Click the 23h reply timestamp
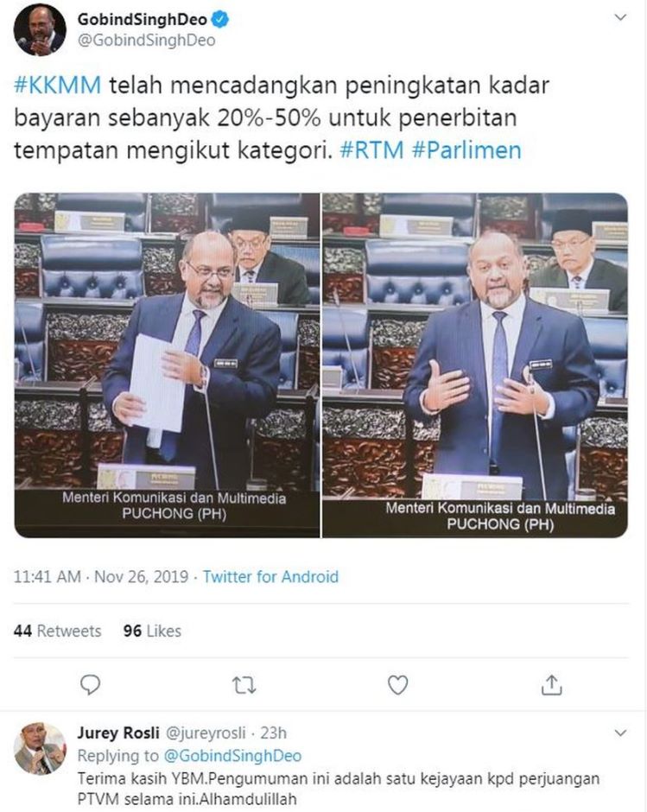647x812 pixels. pos(273,733)
